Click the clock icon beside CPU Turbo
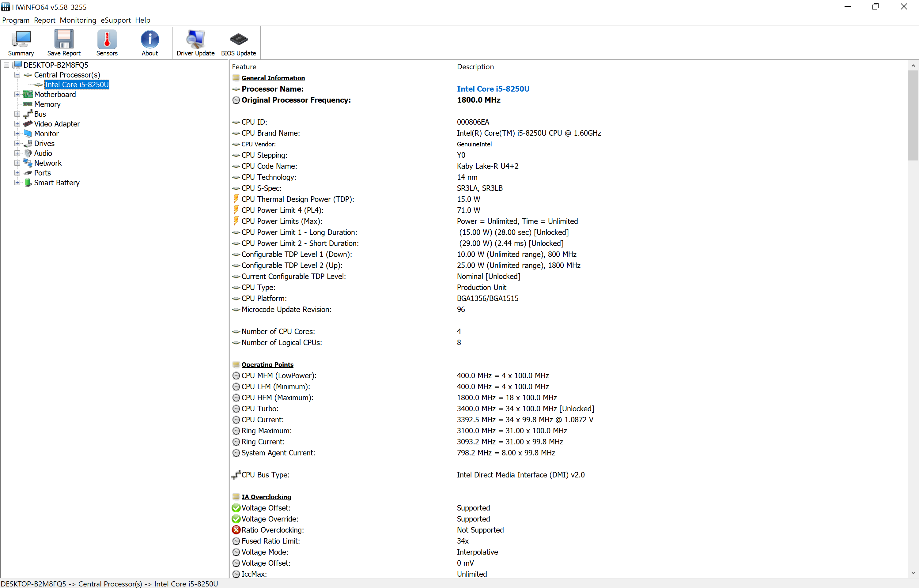919x588 pixels. tap(236, 409)
